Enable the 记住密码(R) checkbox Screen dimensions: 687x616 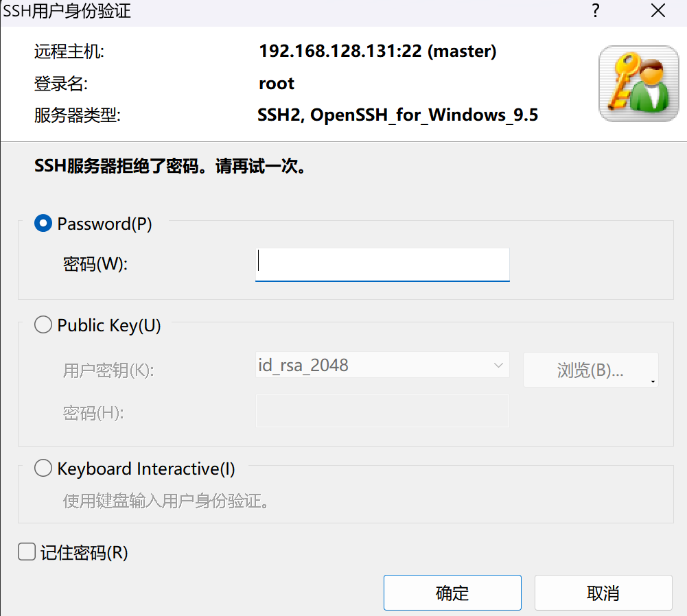(x=25, y=552)
